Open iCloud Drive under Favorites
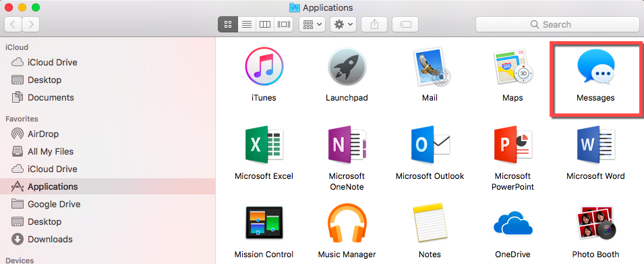 (108, 169)
